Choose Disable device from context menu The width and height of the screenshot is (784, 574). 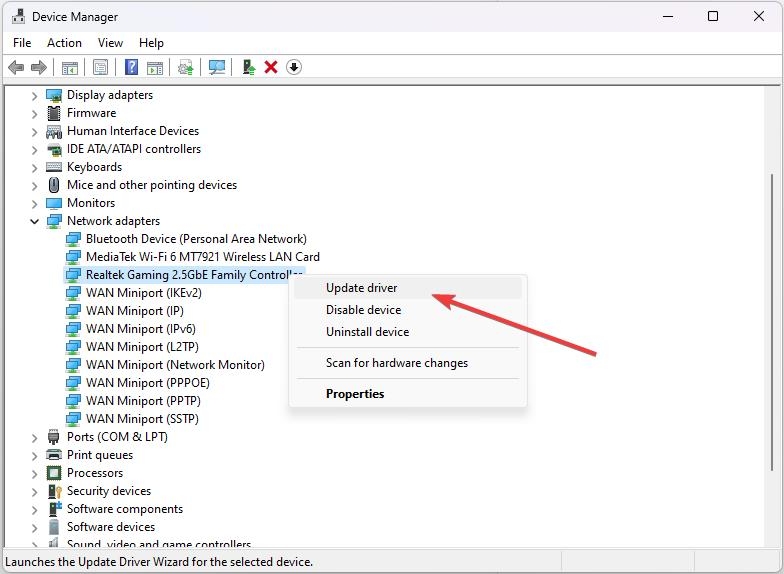click(408, 310)
